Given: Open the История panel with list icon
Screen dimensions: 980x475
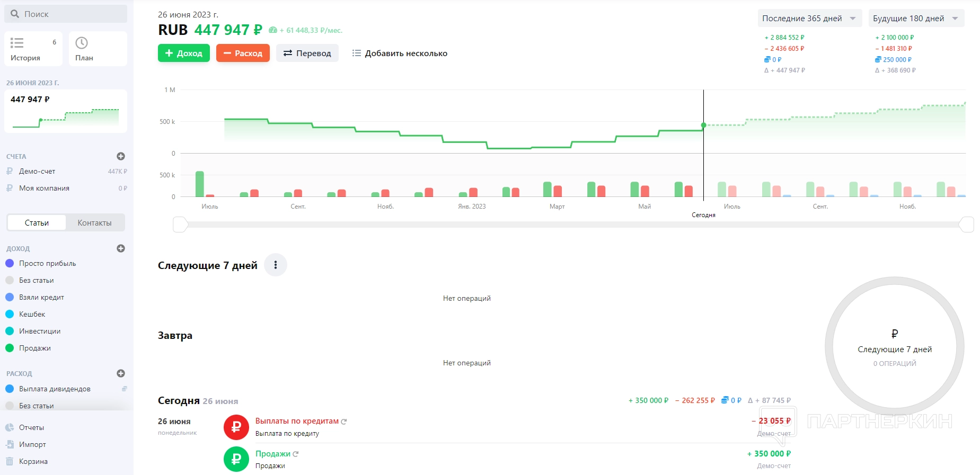Looking at the screenshot, I should 33,49.
